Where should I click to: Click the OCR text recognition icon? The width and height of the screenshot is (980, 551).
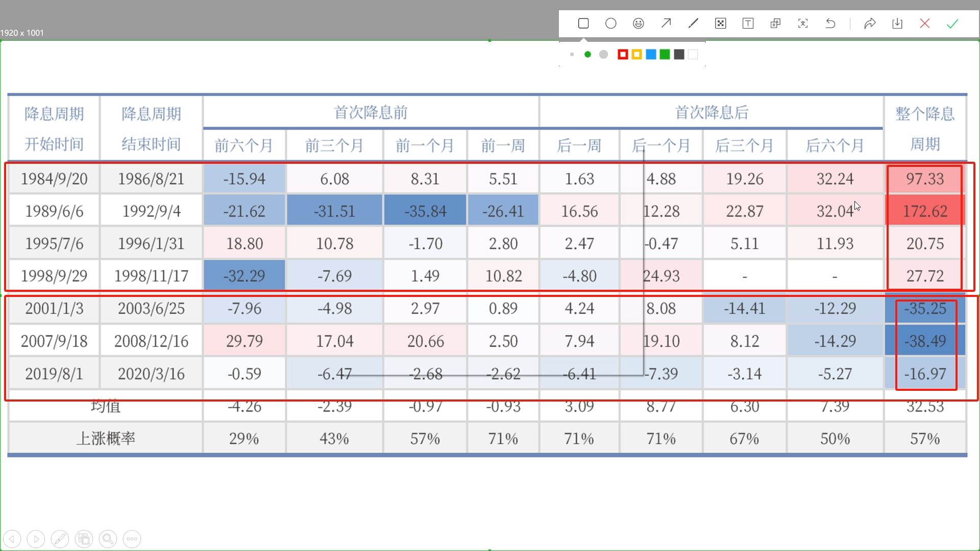(x=803, y=23)
